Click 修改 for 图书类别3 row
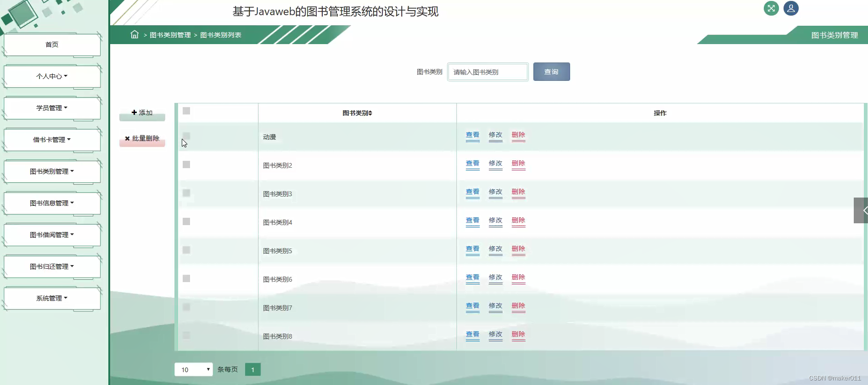The height and width of the screenshot is (385, 868). point(495,192)
